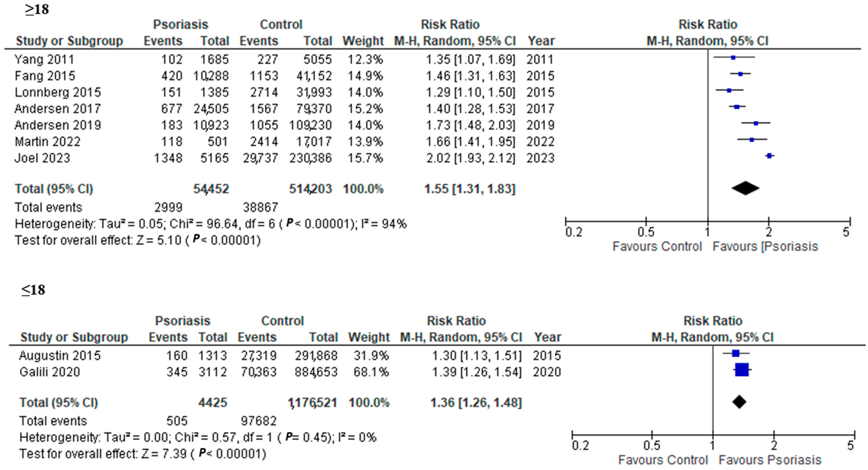
Task: Select the Augustin 2015 study name
Action: (60, 356)
